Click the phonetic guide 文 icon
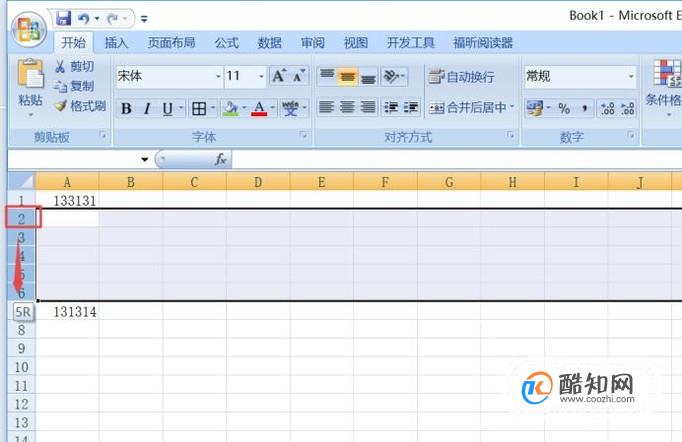 coord(290,108)
